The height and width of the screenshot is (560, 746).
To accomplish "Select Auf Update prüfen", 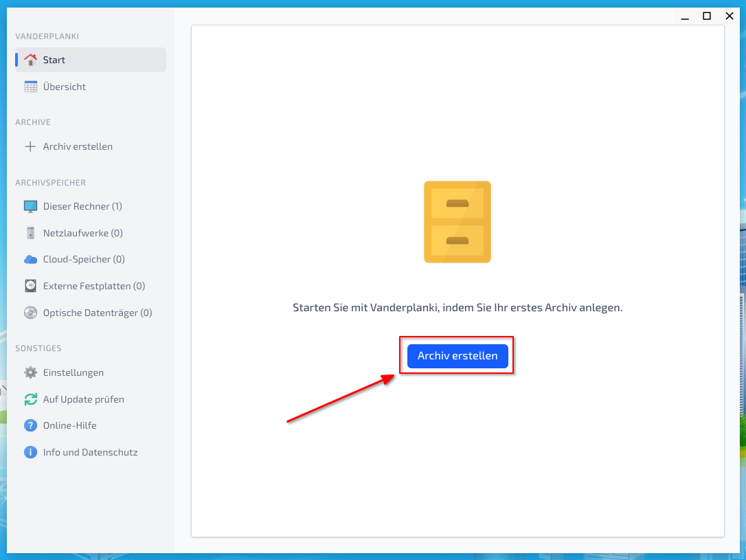I will point(91,399).
